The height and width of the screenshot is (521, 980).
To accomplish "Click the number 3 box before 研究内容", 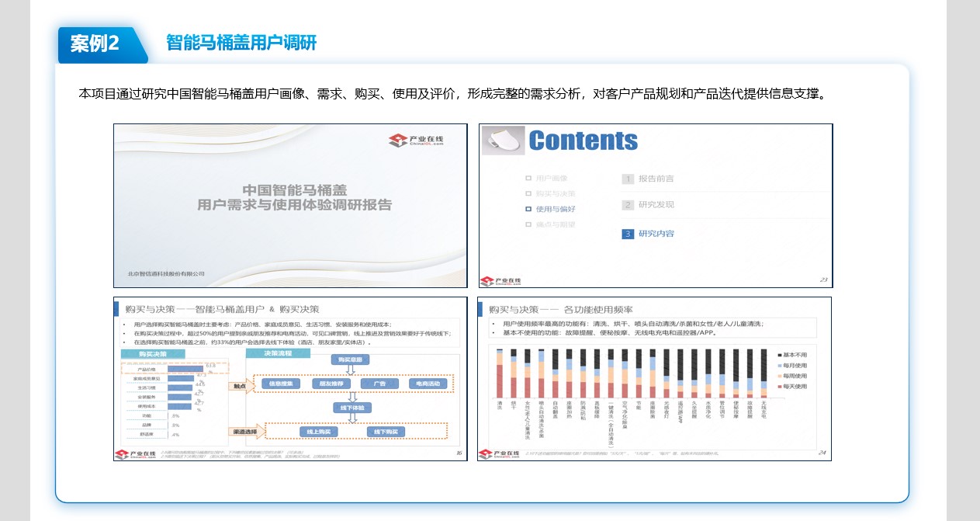I will click(x=628, y=234).
